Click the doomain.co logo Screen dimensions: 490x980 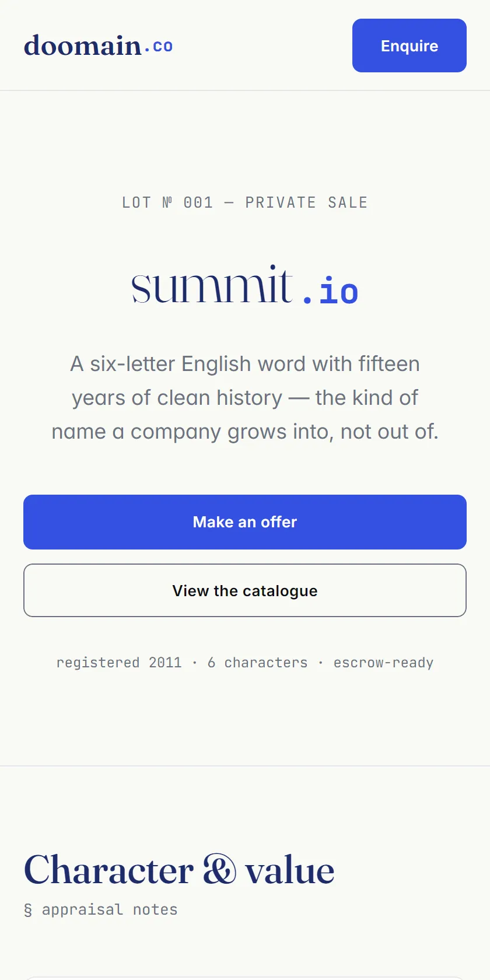tap(98, 45)
